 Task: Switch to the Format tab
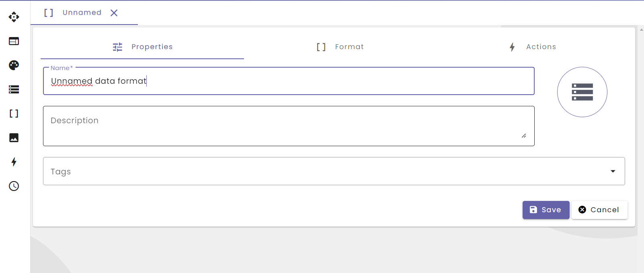349,47
